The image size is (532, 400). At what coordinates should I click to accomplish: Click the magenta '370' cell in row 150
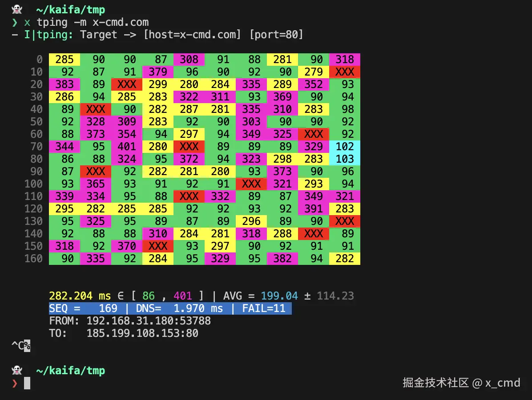127,246
